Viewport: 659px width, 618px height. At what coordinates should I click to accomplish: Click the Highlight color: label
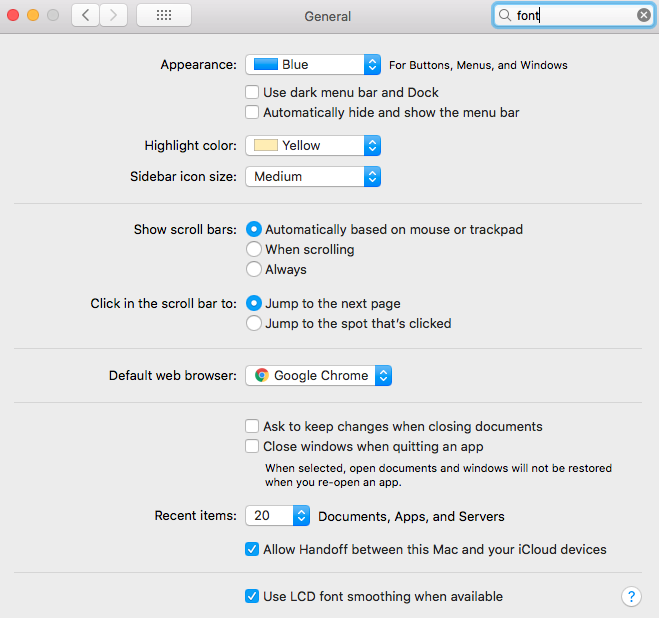(x=190, y=145)
